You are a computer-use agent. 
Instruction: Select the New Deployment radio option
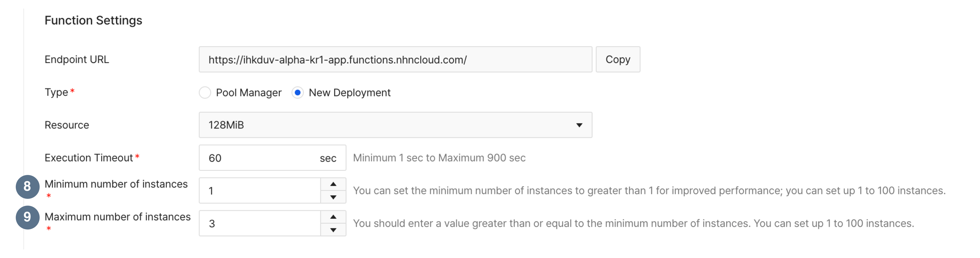(297, 93)
